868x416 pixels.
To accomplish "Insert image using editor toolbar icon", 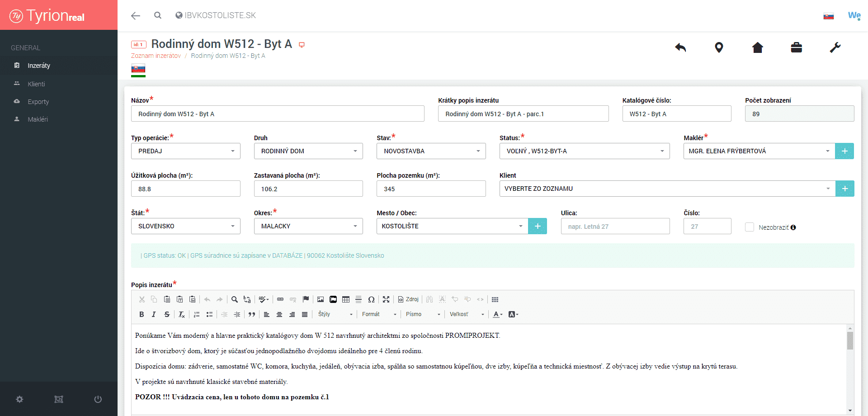I will click(x=321, y=299).
